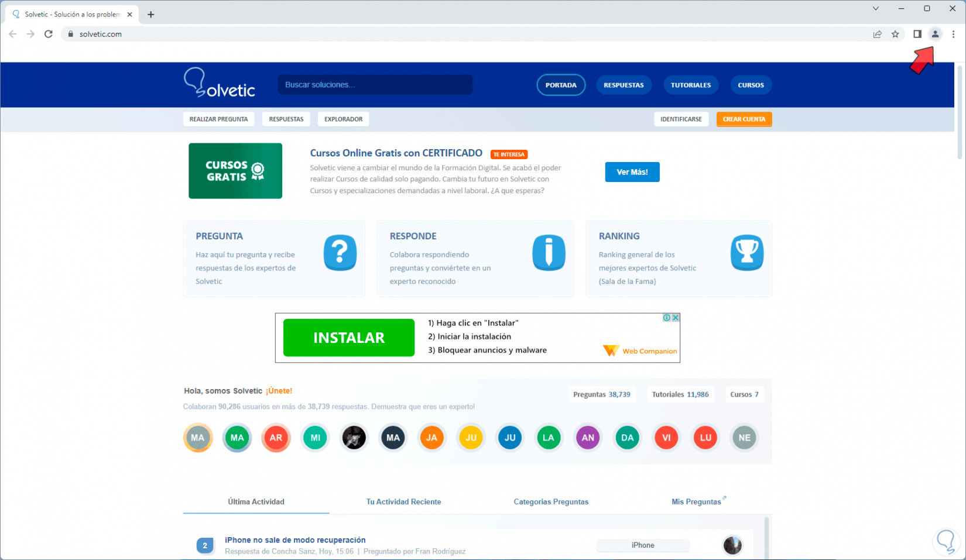Open the browser side panel
This screenshot has height=560, width=966.
917,34
